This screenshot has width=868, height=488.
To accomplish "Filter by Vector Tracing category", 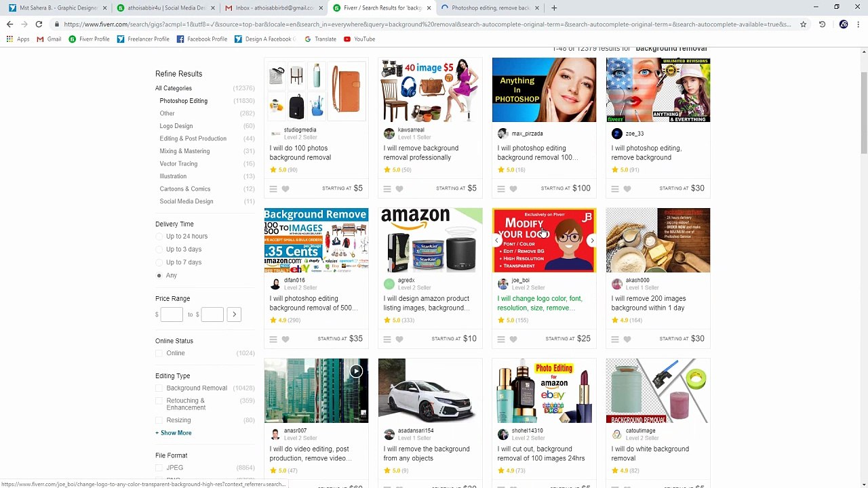I will (x=178, y=164).
